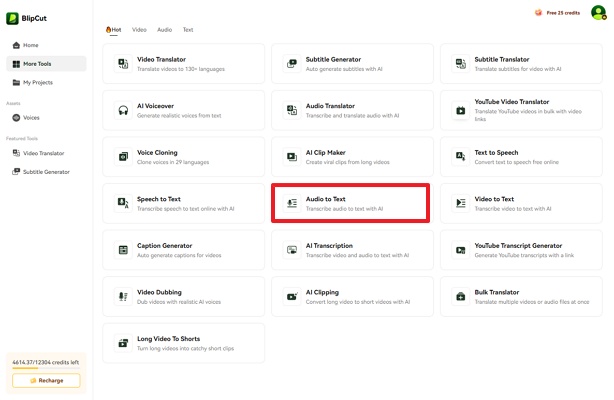Select the YouTube Video Translator icon
Viewport: 614px width, 400px height.
461,110
